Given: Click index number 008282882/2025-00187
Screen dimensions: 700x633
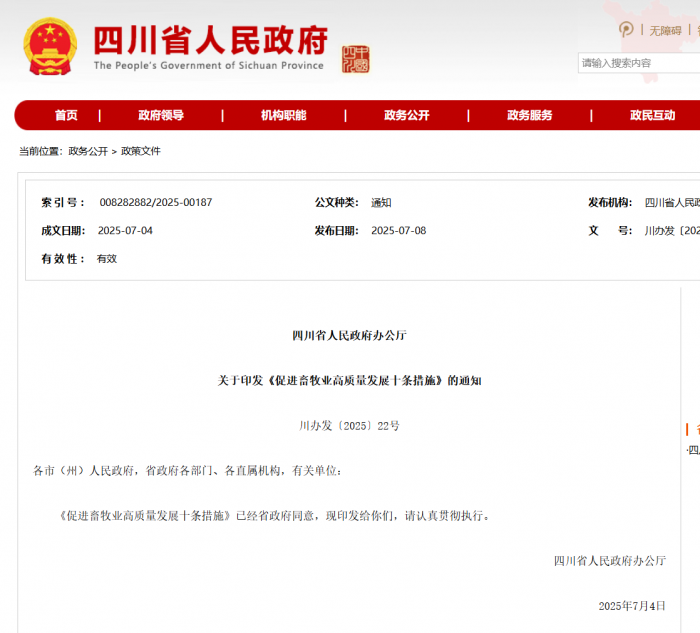Looking at the screenshot, I should (156, 202).
